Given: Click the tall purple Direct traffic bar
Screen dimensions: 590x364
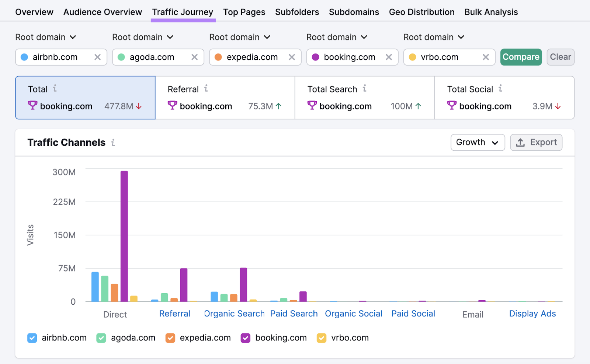Looking at the screenshot, I should pos(124,236).
